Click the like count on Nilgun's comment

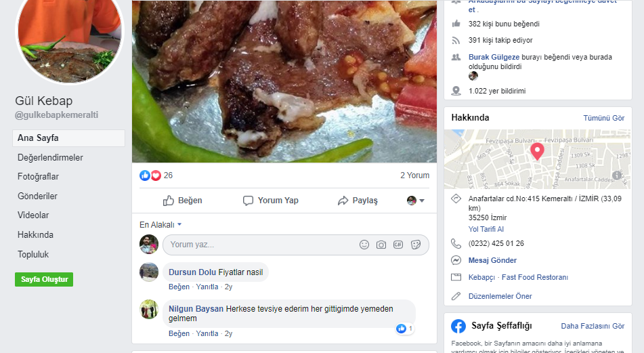click(405, 329)
